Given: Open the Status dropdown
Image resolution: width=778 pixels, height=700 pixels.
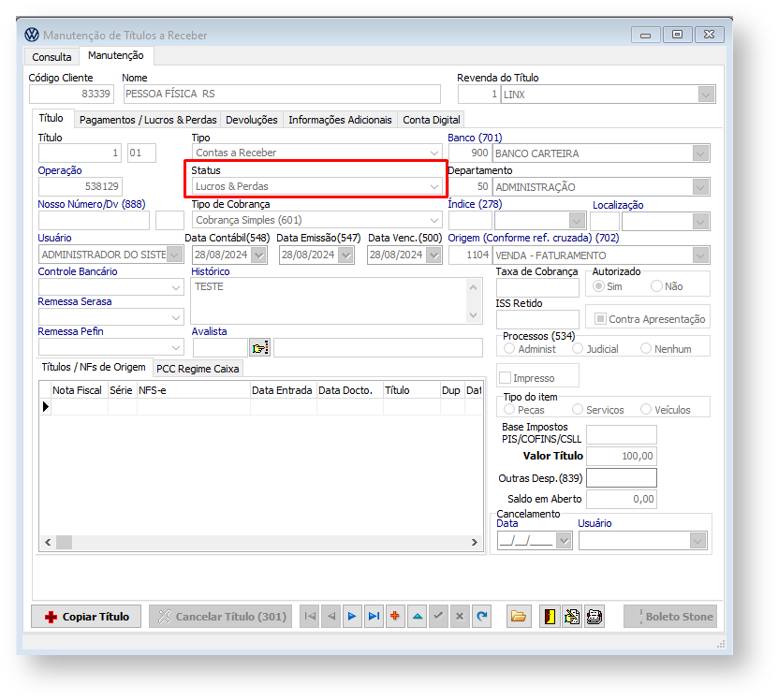Looking at the screenshot, I should (434, 186).
